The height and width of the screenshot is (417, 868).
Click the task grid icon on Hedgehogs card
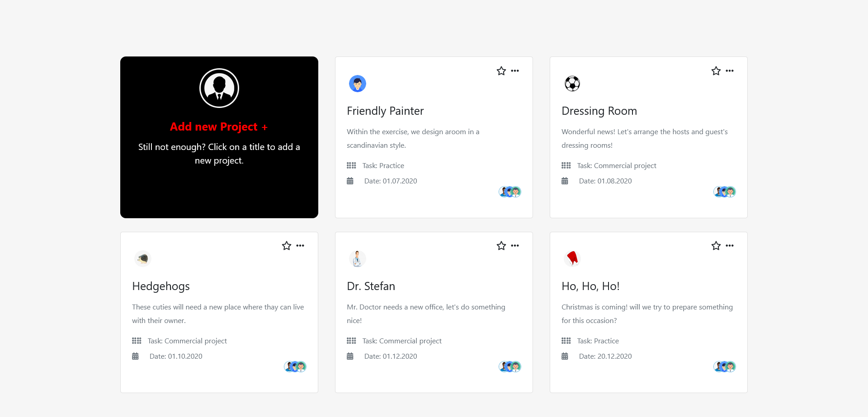click(x=137, y=341)
